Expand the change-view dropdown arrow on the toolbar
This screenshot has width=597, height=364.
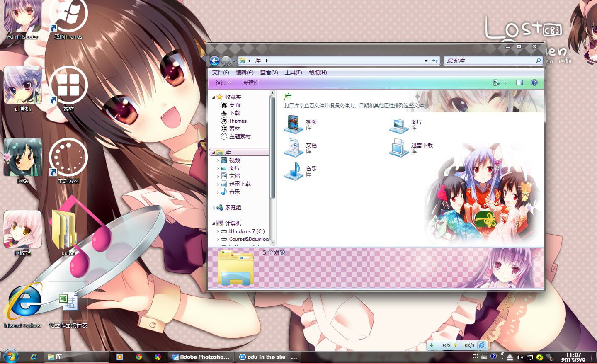[505, 83]
